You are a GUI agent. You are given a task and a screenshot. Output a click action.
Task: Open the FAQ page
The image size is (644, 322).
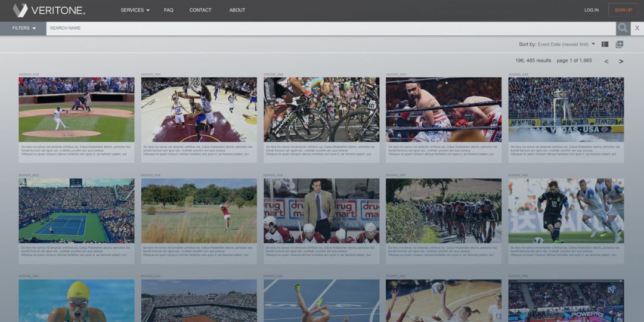point(168,10)
